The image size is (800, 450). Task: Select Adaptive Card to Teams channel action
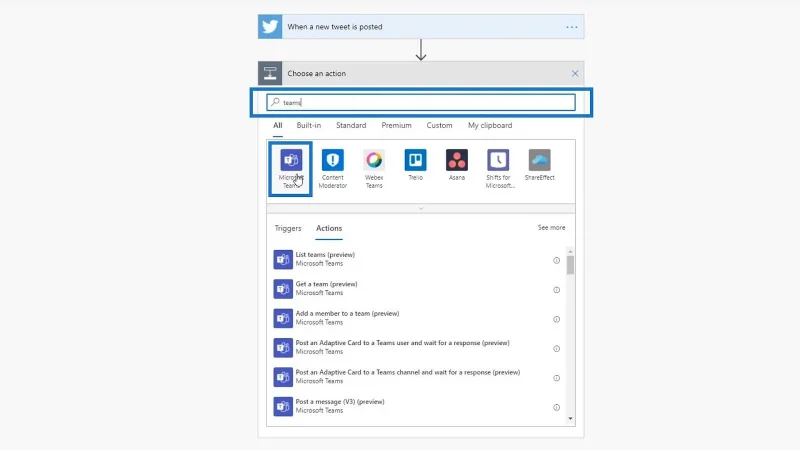click(417, 377)
